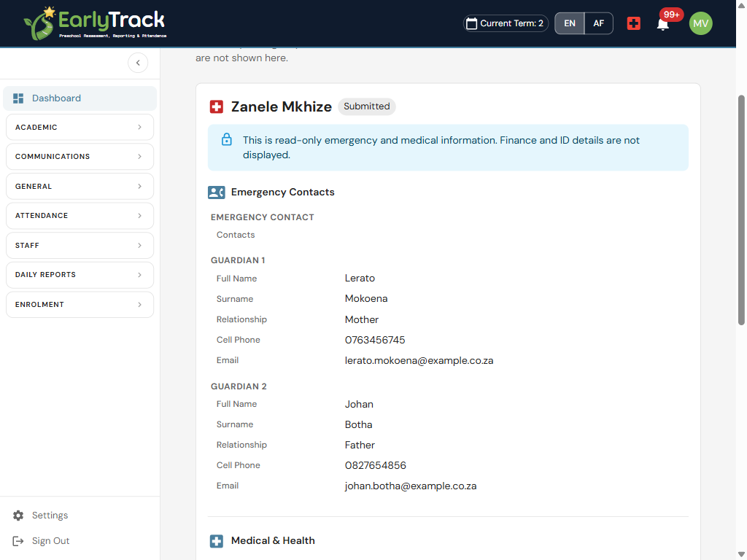Click cell phone number 0827654856
747x560 pixels.
pyautogui.click(x=376, y=465)
